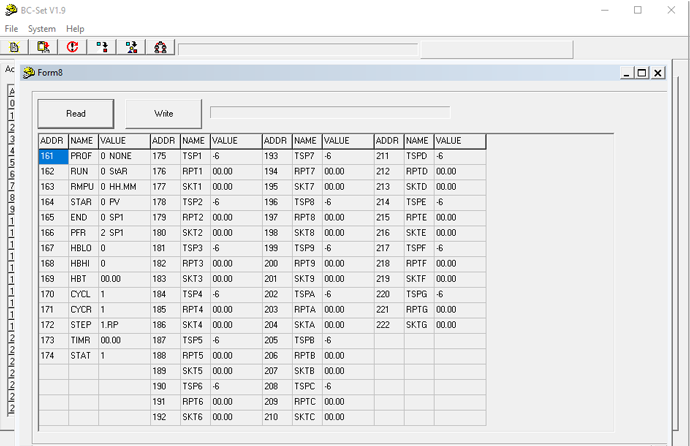Image resolution: width=690 pixels, height=446 pixels.
Task: Click the Write button
Action: pyautogui.click(x=164, y=113)
